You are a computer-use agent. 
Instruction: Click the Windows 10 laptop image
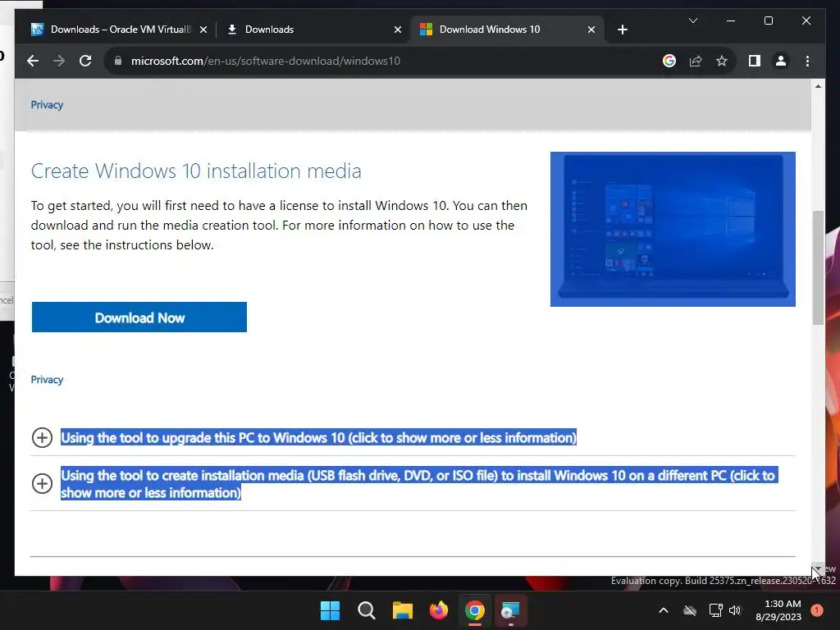click(673, 230)
